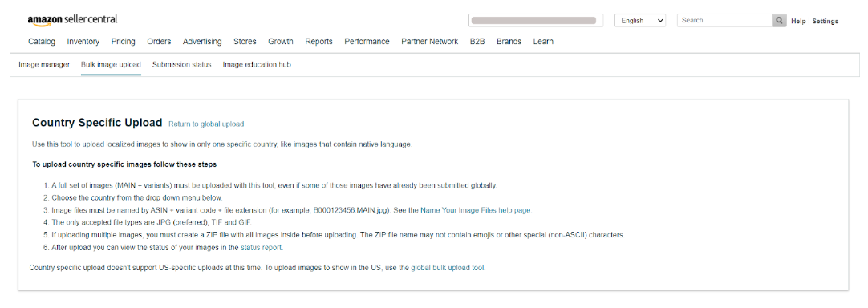Open the Learn menu
This screenshot has width=868, height=308.
coord(543,42)
